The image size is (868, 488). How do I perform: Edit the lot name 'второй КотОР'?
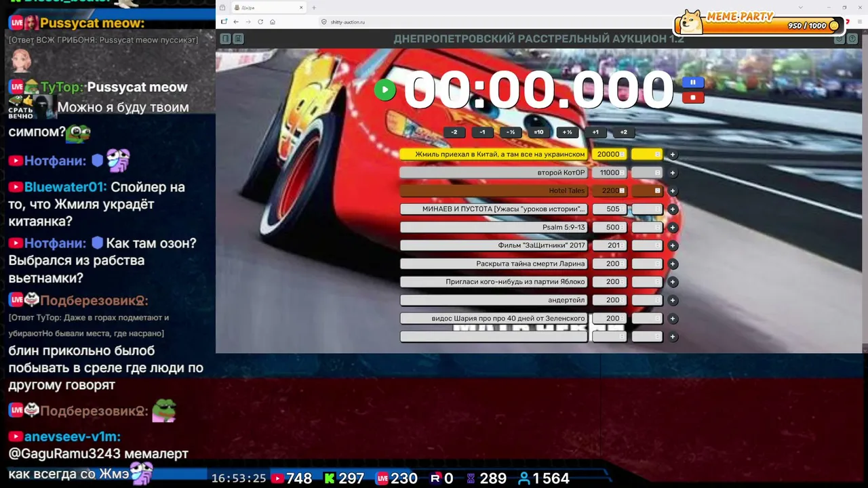(494, 173)
